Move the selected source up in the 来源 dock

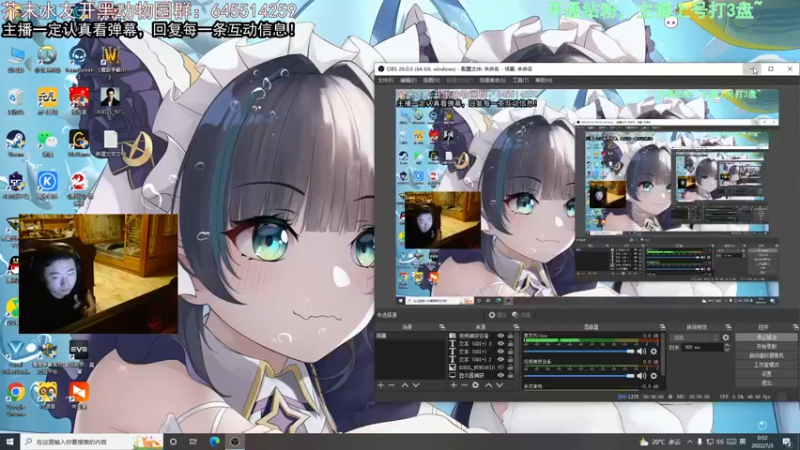point(488,385)
